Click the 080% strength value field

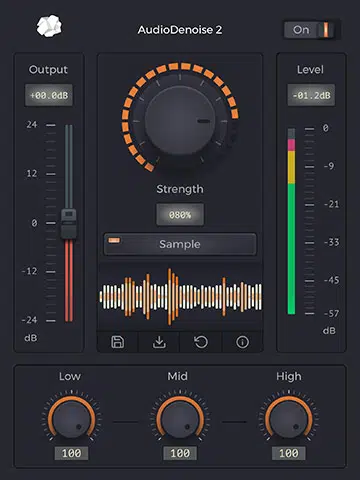point(180,215)
